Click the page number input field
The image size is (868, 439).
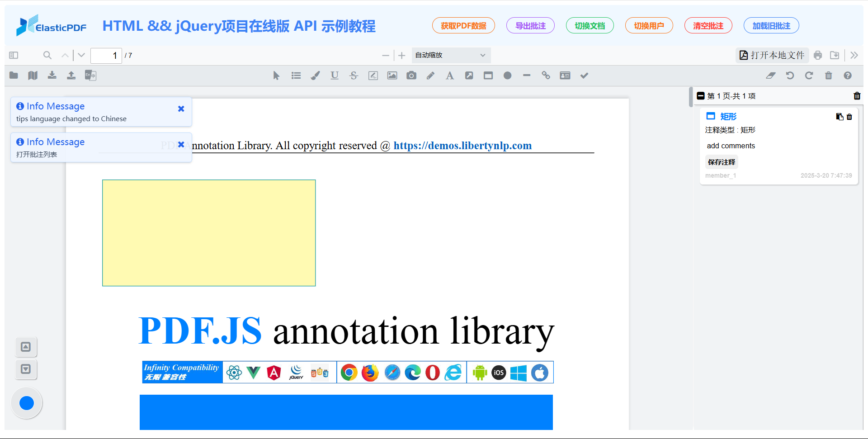106,55
